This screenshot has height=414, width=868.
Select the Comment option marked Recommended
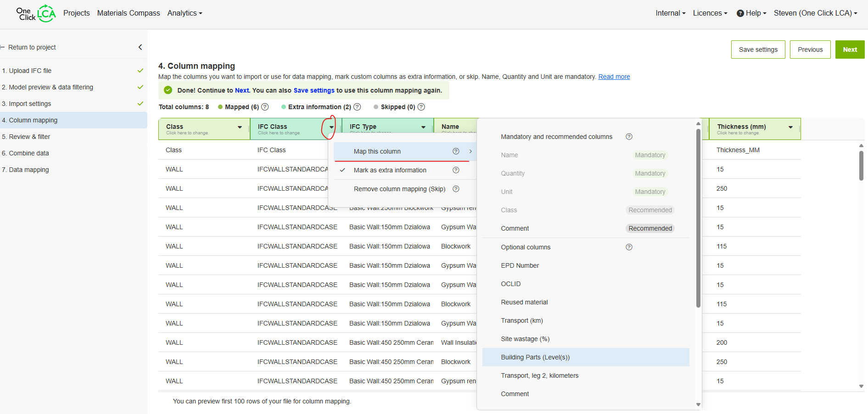point(586,228)
